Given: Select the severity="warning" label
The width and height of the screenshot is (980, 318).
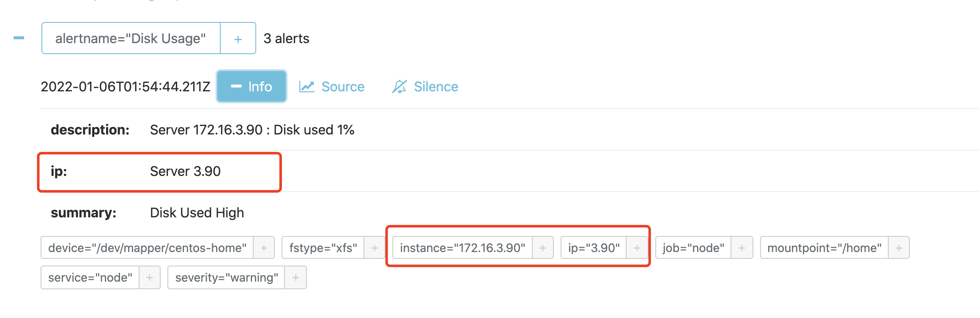Looking at the screenshot, I should tap(227, 277).
